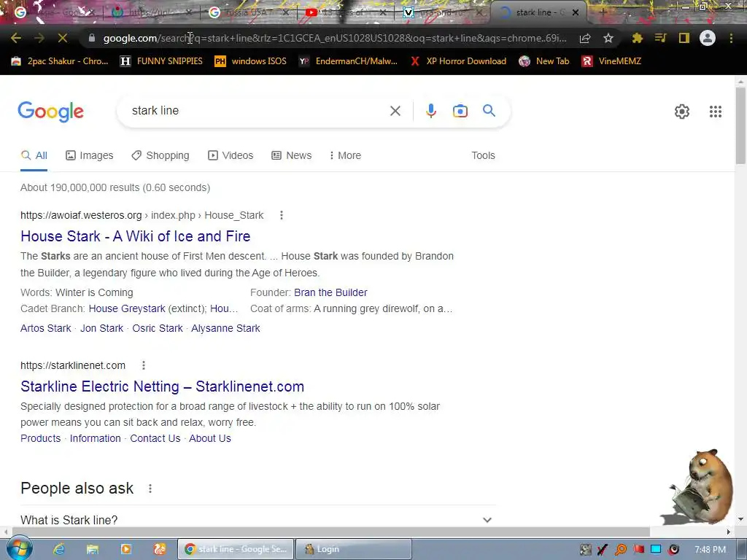Open the media controls icon in Chrome toolbar
Image resolution: width=747 pixels, height=560 pixels.
(x=660, y=38)
